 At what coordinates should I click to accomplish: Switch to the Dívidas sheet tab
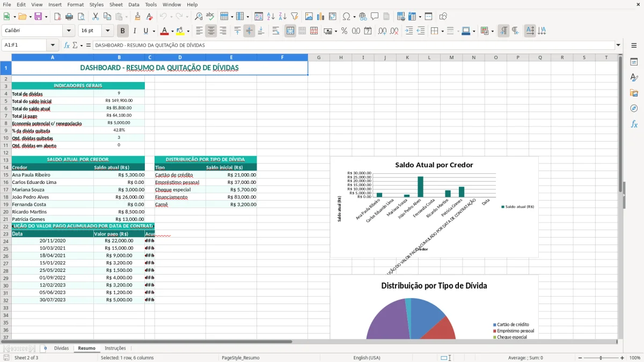click(x=61, y=349)
